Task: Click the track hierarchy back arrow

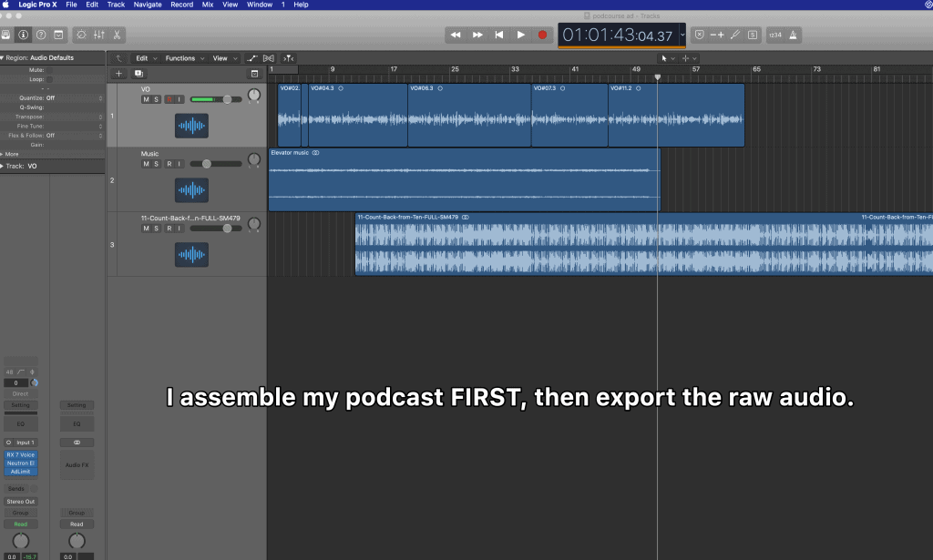Action: (x=118, y=58)
